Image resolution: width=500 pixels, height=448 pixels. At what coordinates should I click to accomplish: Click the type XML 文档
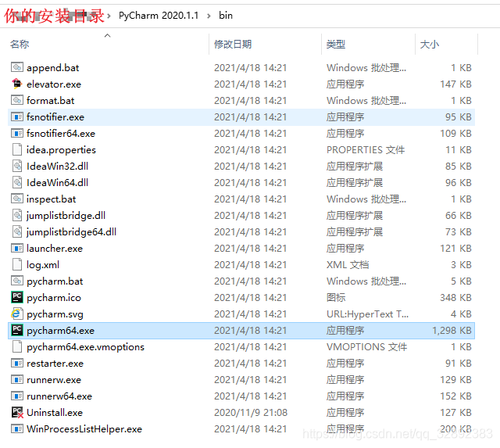pyautogui.click(x=348, y=264)
